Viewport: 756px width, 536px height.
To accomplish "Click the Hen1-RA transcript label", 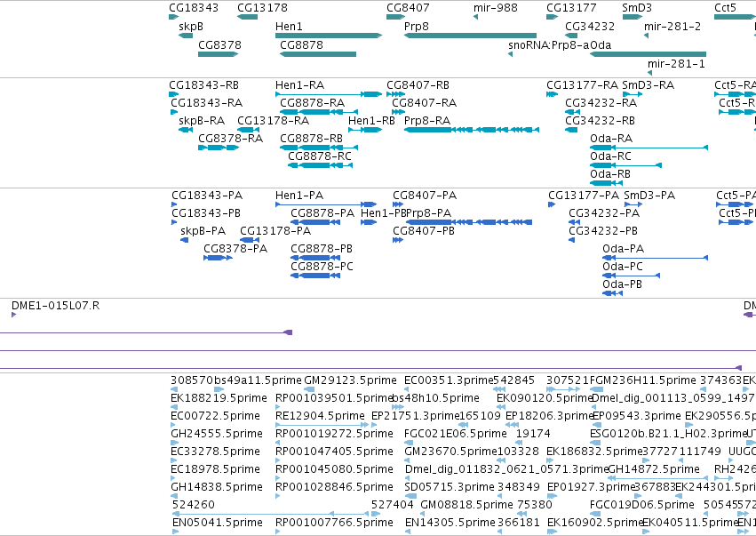I will (x=300, y=85).
